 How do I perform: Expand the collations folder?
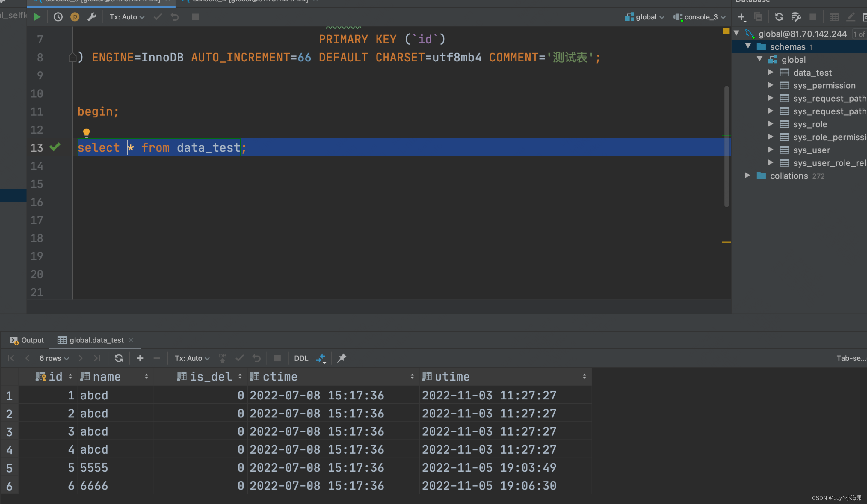(748, 176)
